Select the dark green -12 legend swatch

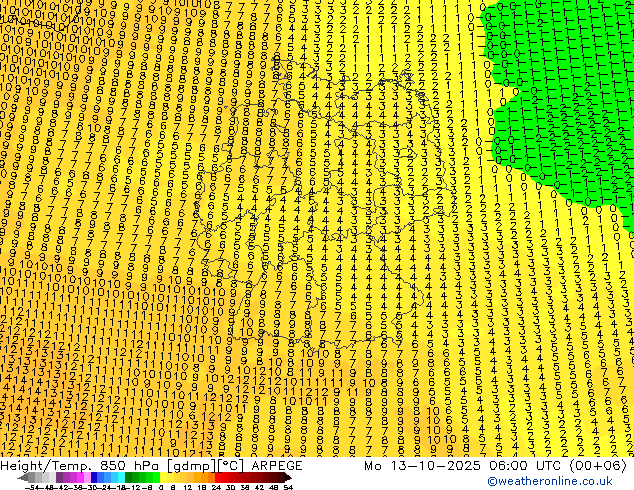click(128, 477)
